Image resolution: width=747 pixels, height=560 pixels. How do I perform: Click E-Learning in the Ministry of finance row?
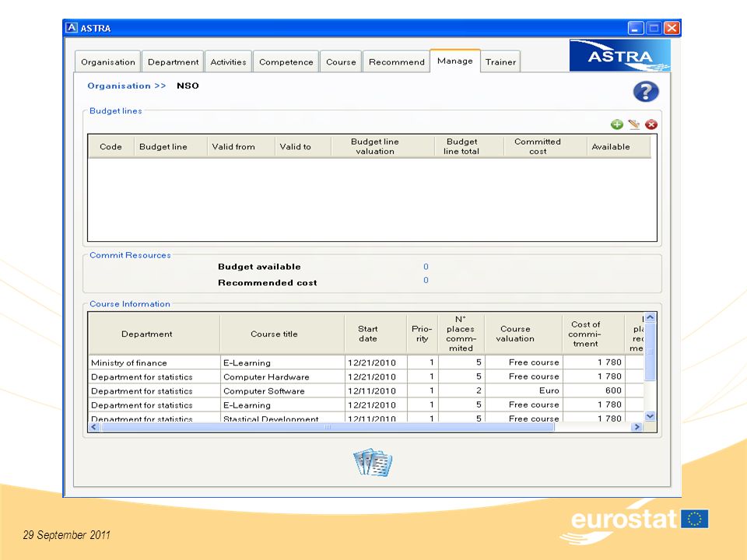[x=282, y=362]
